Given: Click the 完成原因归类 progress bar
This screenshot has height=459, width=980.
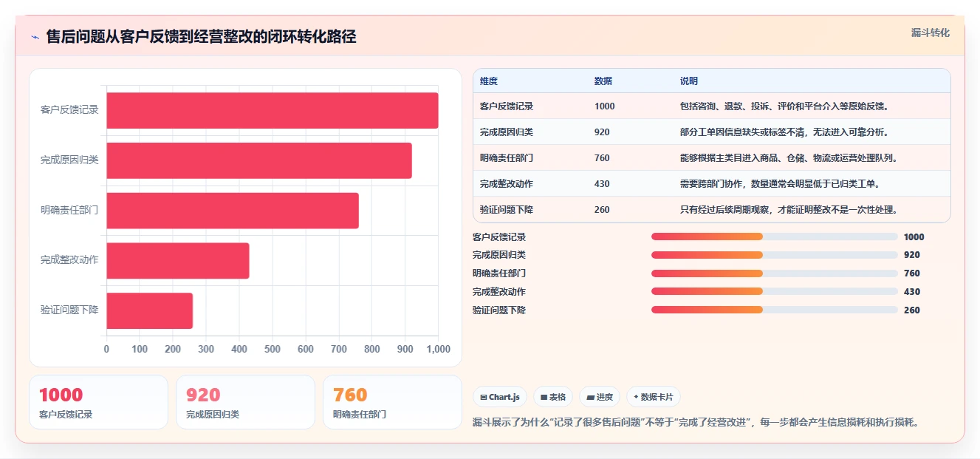Looking at the screenshot, I should [x=775, y=255].
